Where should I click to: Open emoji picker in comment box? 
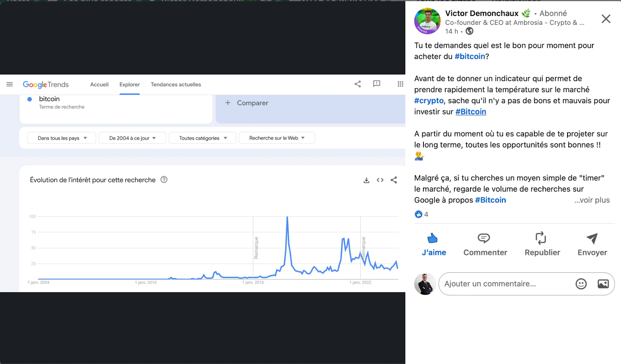[581, 284]
